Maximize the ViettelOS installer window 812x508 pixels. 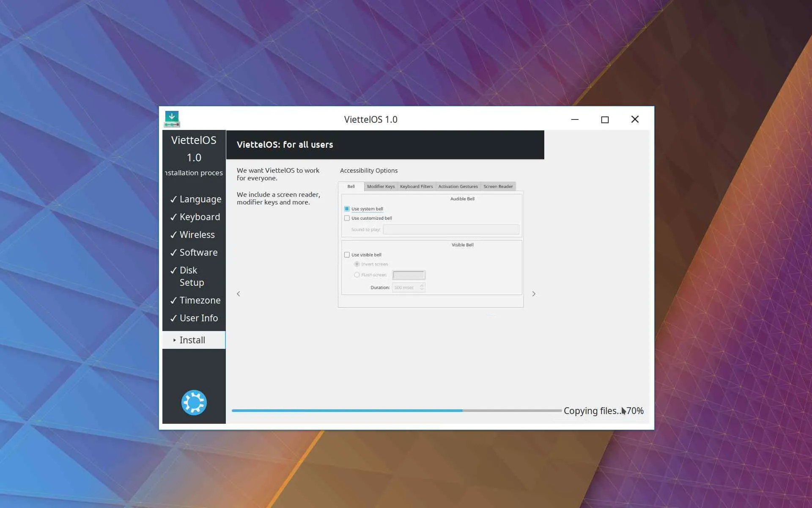tap(605, 119)
